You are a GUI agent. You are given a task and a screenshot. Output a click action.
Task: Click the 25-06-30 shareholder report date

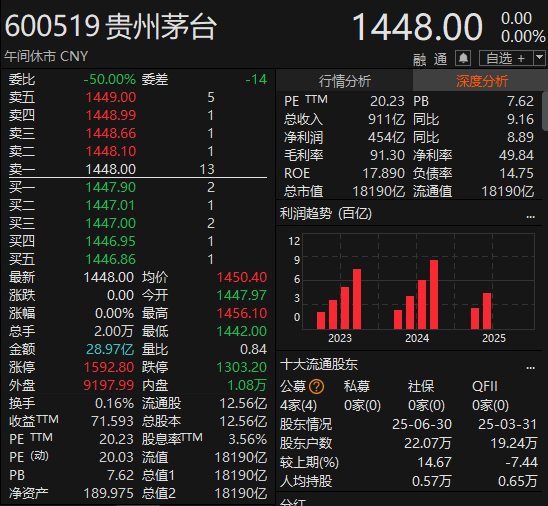(422, 424)
